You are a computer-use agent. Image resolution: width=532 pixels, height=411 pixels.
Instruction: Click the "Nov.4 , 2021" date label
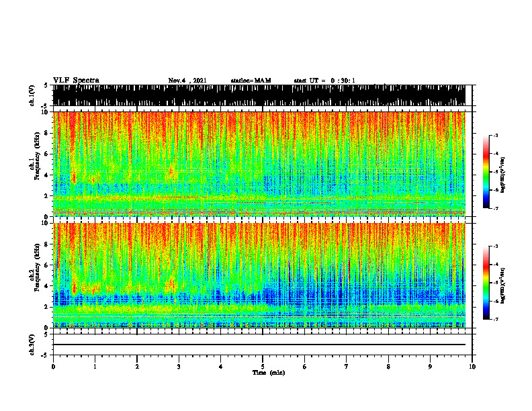[x=187, y=81]
